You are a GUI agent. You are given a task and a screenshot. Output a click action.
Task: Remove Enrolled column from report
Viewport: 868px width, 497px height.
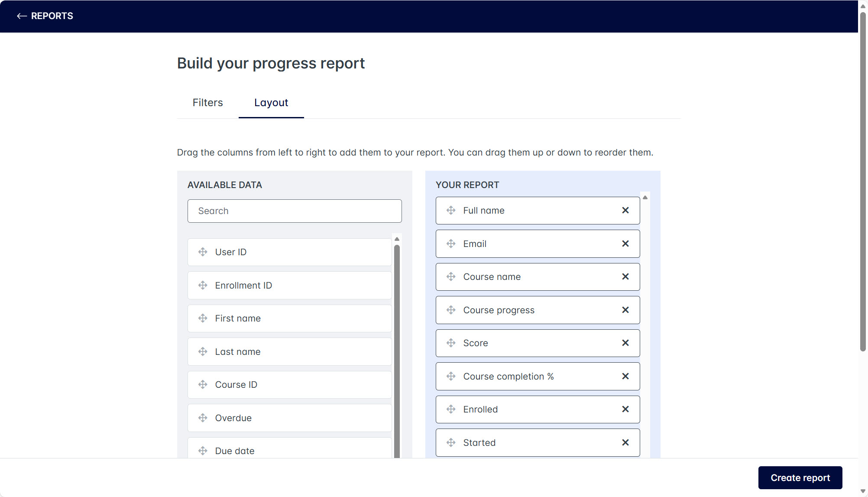pyautogui.click(x=625, y=409)
